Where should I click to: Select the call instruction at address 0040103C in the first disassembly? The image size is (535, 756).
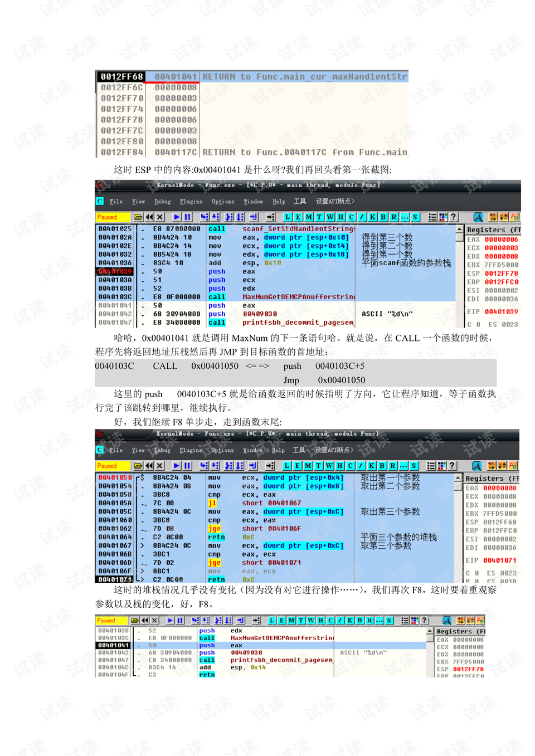point(216,297)
